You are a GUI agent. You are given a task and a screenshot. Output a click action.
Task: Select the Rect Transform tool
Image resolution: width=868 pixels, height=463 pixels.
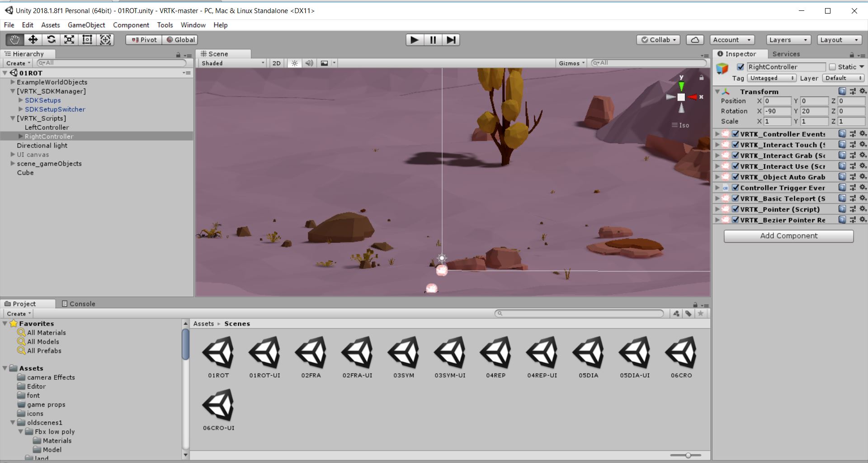pyautogui.click(x=87, y=40)
